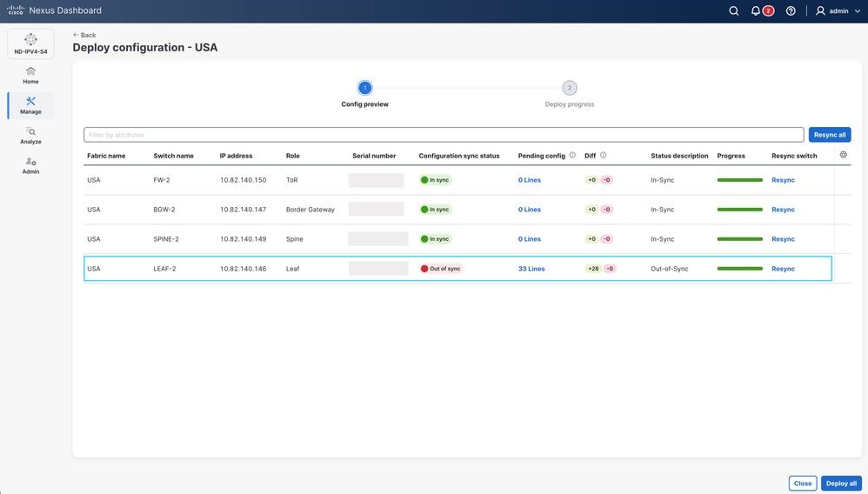
Task: Open the admin user menu
Action: (838, 10)
